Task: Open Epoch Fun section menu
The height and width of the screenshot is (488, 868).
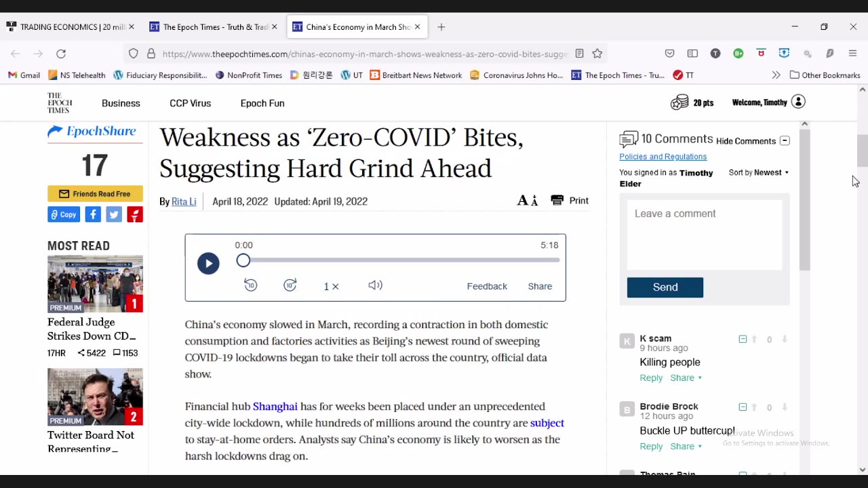Action: (x=262, y=103)
